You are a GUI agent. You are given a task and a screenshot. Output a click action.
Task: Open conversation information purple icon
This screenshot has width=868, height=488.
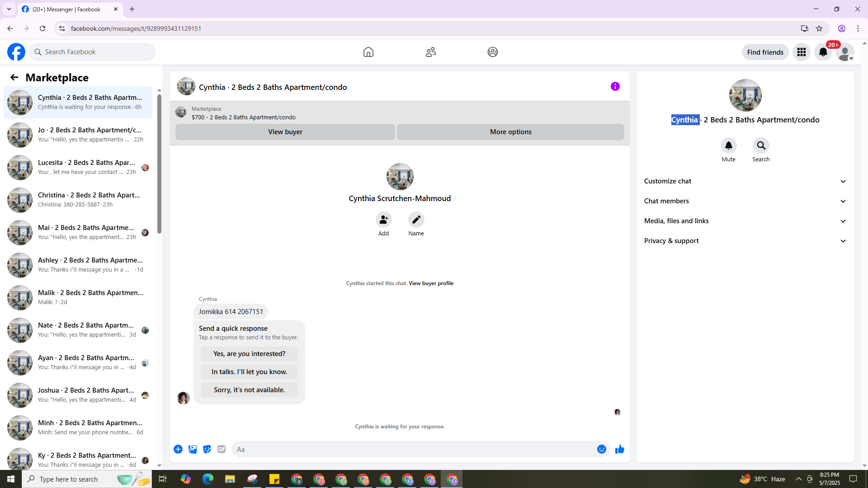pos(615,86)
